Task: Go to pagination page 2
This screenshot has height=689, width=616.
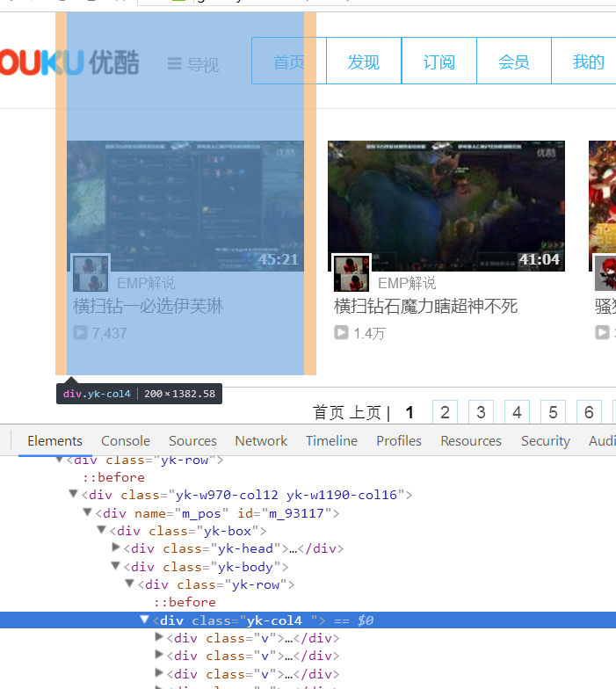Action: pos(445,412)
